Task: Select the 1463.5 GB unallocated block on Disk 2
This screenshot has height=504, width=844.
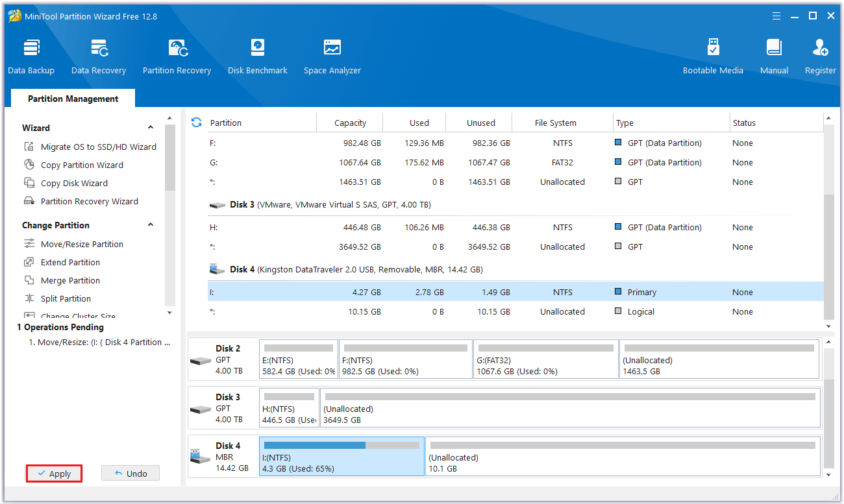Action: (x=719, y=359)
